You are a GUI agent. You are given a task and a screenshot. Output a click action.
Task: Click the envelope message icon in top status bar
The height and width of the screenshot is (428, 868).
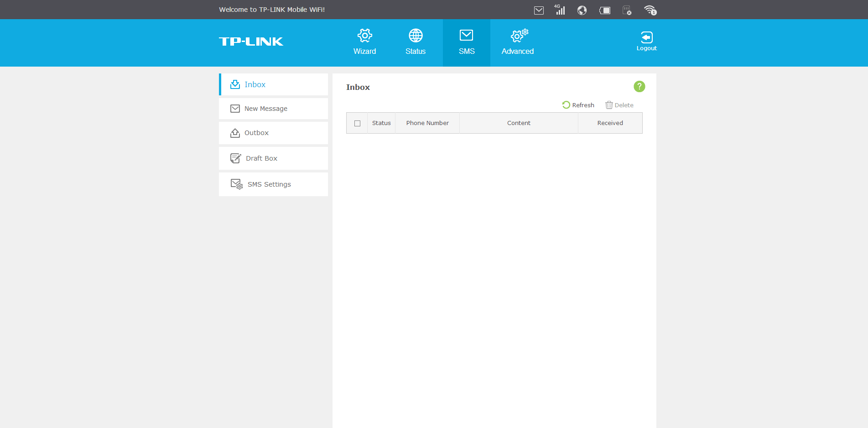[539, 10]
